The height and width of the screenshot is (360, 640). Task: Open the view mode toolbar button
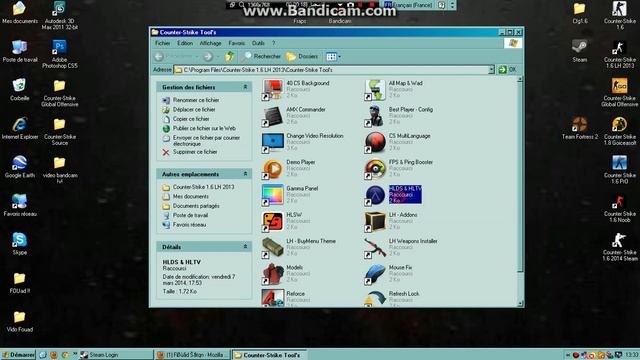[x=333, y=57]
